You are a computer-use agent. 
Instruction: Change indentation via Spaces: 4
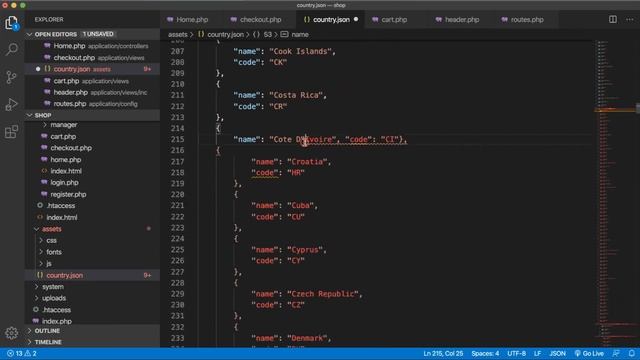[485, 353]
